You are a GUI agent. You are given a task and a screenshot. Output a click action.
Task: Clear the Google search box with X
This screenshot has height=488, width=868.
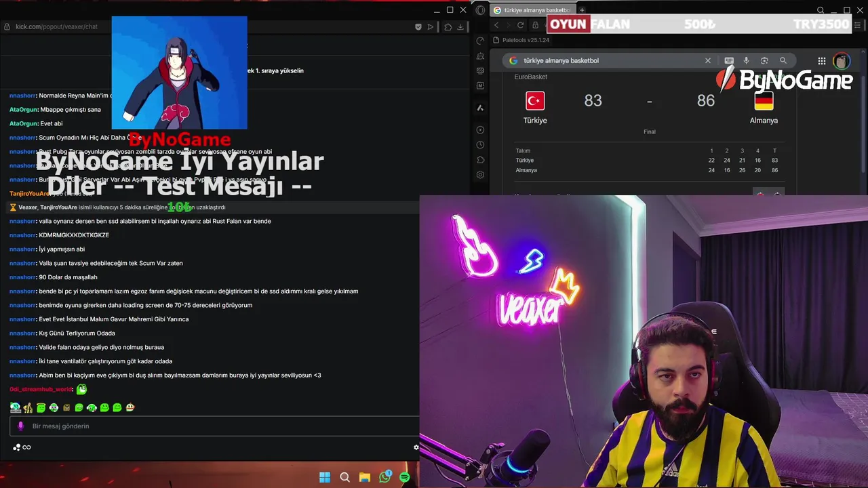point(708,60)
